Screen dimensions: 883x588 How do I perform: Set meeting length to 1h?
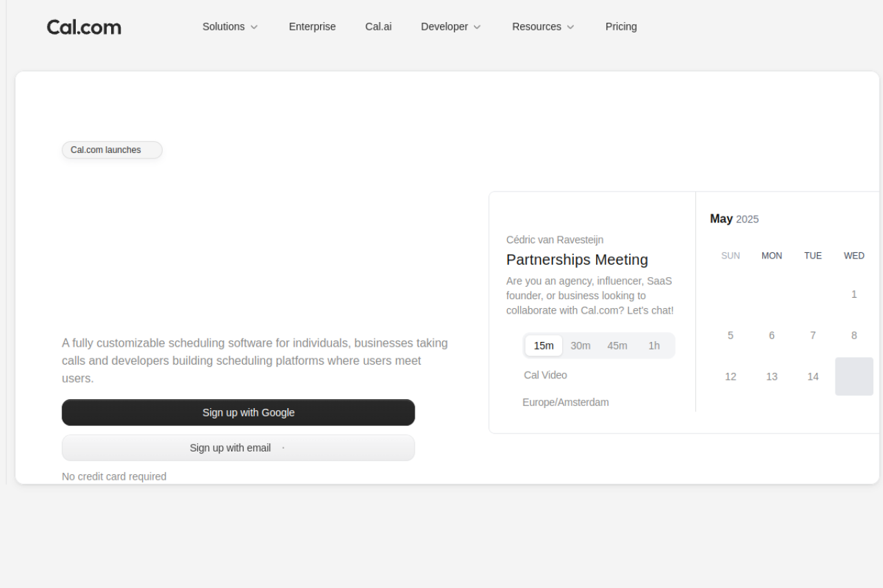tap(654, 346)
